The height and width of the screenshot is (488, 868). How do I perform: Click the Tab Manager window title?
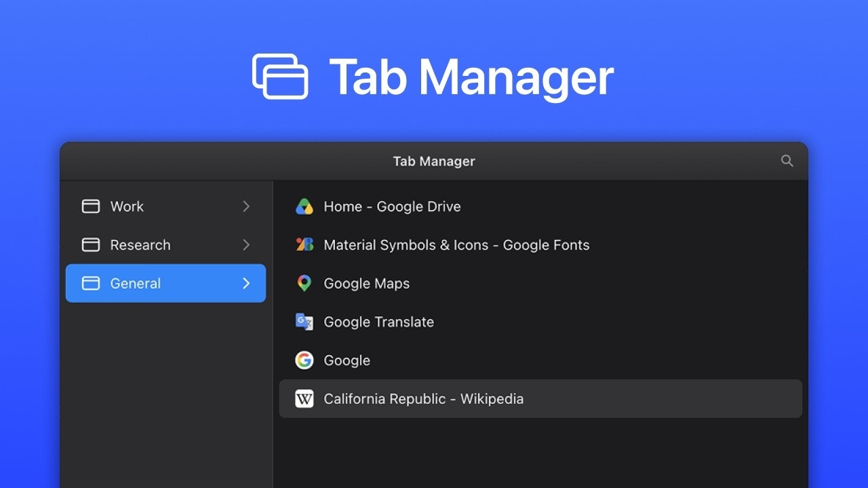434,161
